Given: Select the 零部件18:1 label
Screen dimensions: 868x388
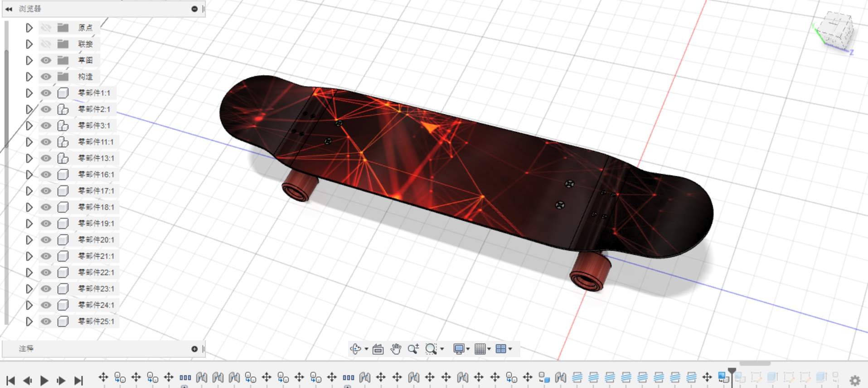Looking at the screenshot, I should (96, 207).
